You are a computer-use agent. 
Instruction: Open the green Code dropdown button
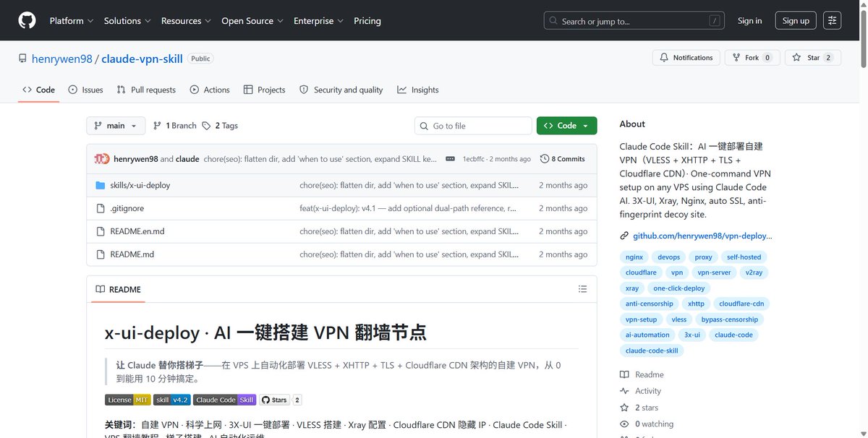(x=567, y=126)
